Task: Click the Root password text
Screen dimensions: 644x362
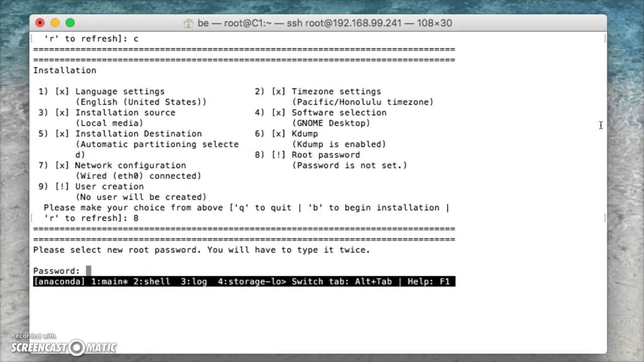Action: [x=326, y=155]
